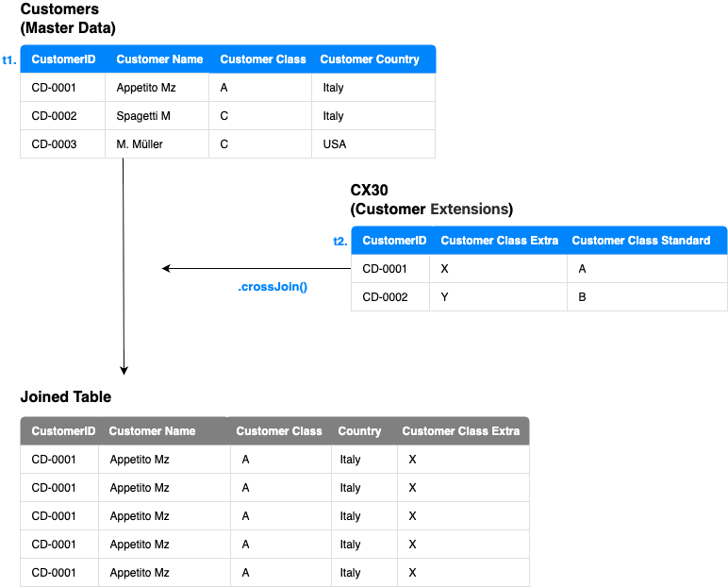Screen dimensions: 728x587
Task: Click the USA country cell
Action: pos(334,144)
